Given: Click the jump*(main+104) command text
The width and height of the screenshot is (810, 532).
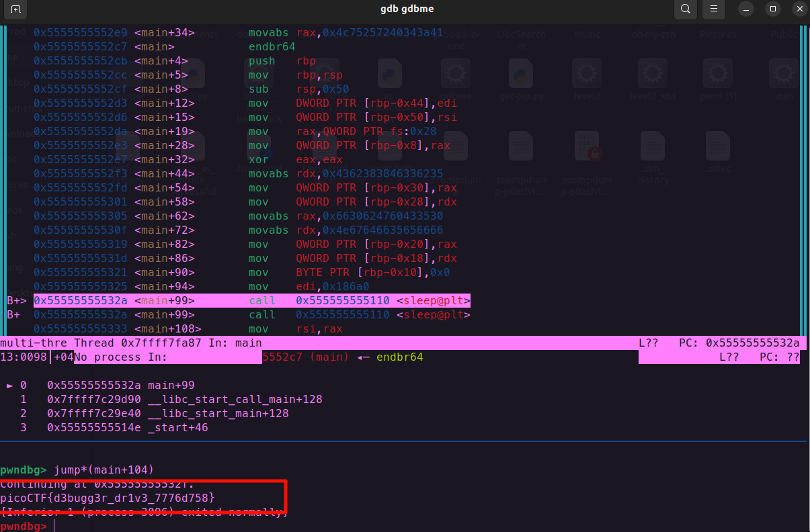Looking at the screenshot, I should point(104,469).
